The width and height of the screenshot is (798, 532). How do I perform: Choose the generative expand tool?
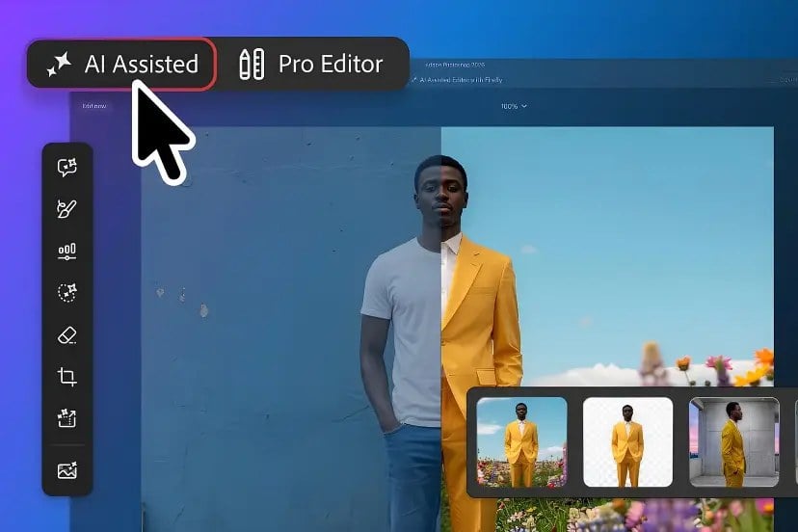pyautogui.click(x=66, y=418)
